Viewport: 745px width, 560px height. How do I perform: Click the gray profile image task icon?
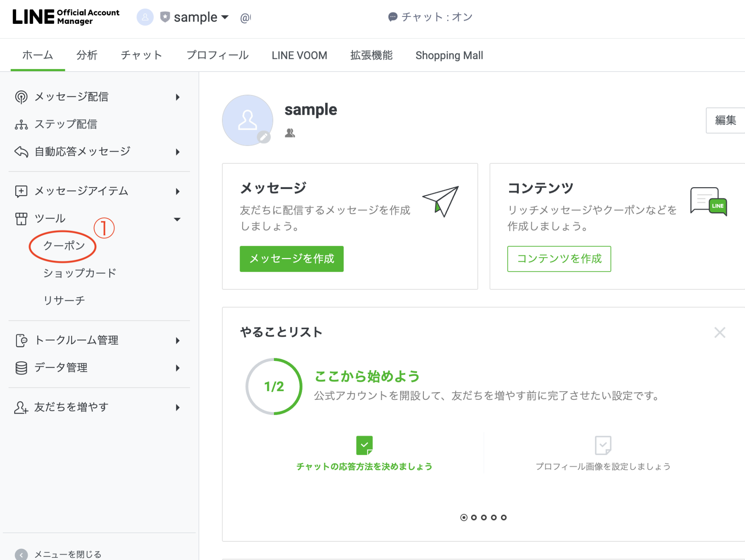tap(603, 445)
